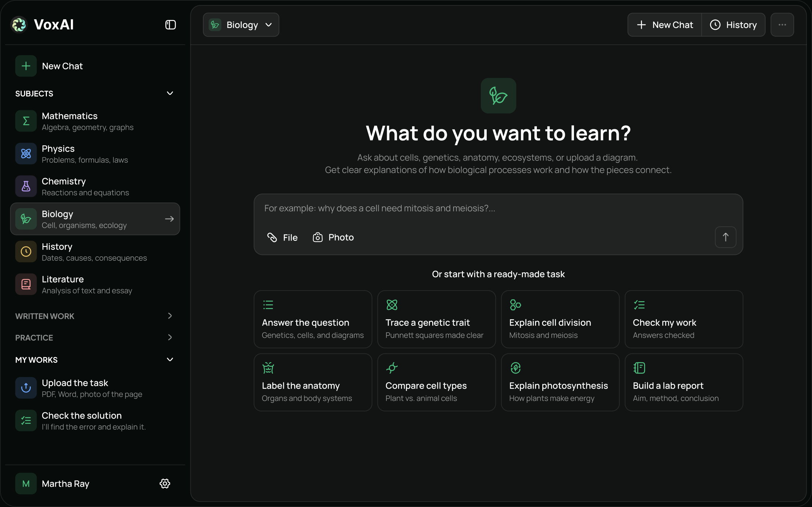This screenshot has width=812, height=507.
Task: Click the cells icon on the Explain cell division card
Action: coord(515,305)
